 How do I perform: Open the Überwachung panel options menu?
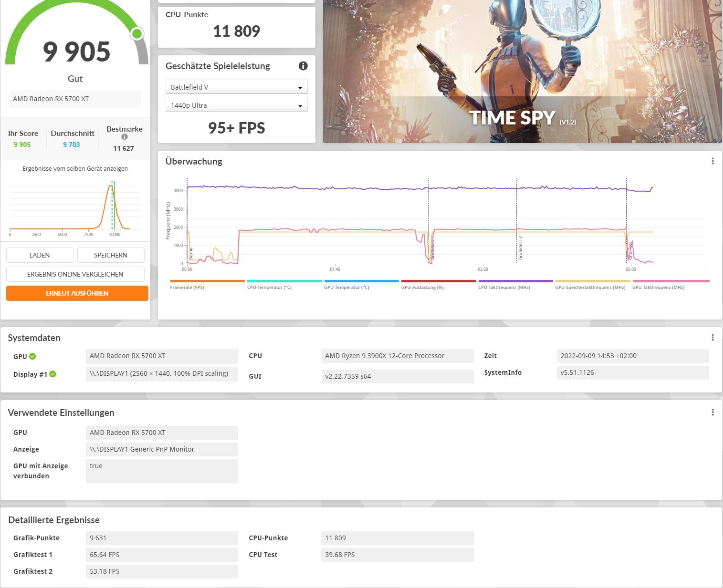click(x=713, y=161)
